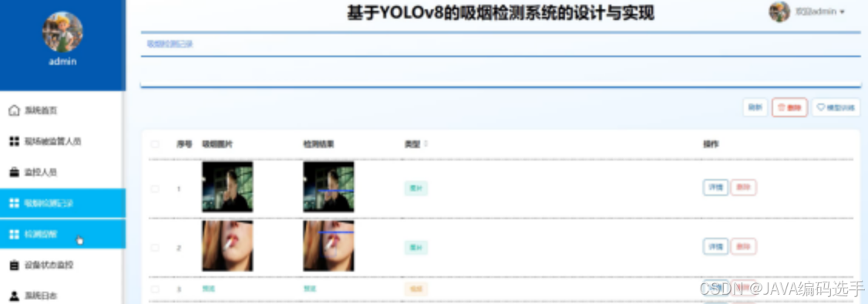Click the 模型训练 button with heart icon

(836, 107)
